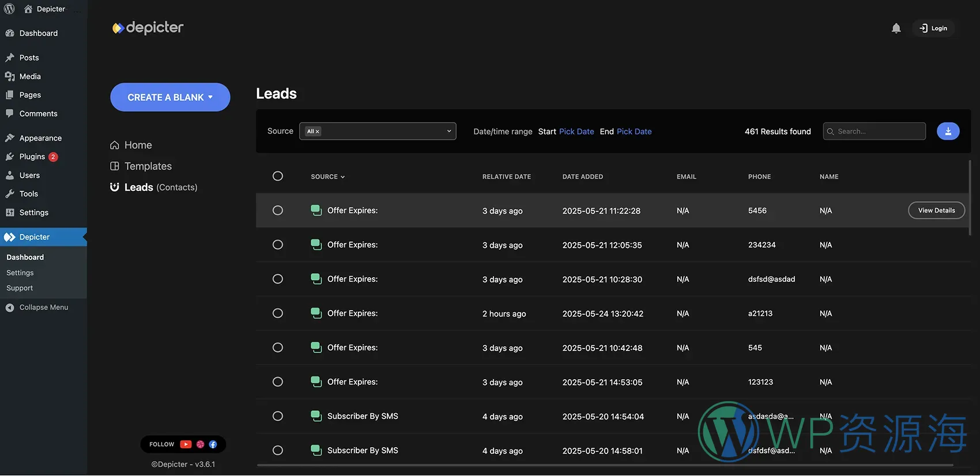Click source icon for a21213 lead
Screen dimensions: 980x476
pyautogui.click(x=316, y=313)
